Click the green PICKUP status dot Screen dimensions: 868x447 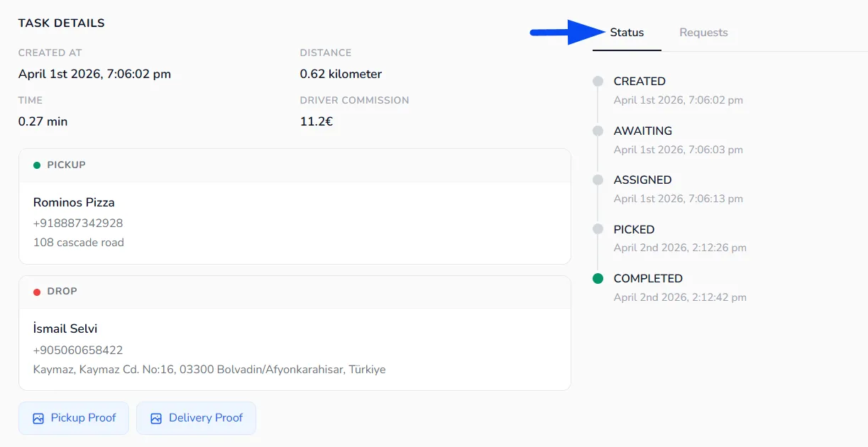pyautogui.click(x=37, y=165)
